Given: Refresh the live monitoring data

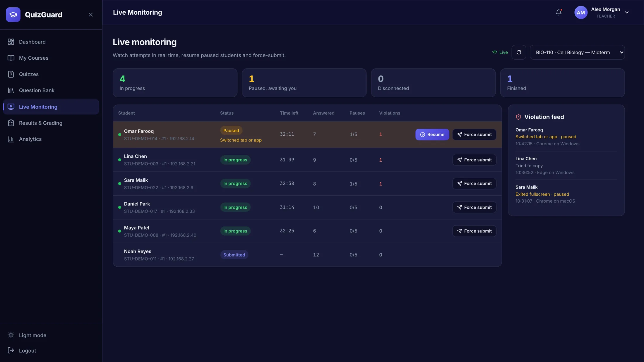Looking at the screenshot, I should [519, 52].
